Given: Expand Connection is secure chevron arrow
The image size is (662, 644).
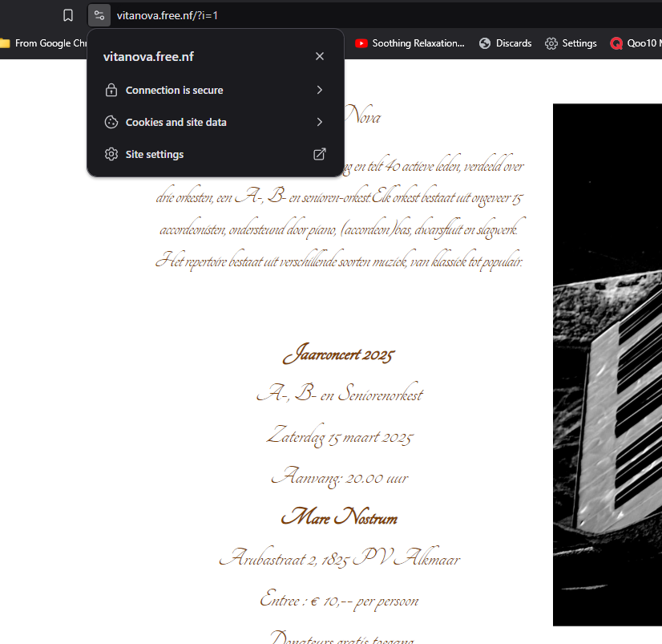Looking at the screenshot, I should 319,91.
